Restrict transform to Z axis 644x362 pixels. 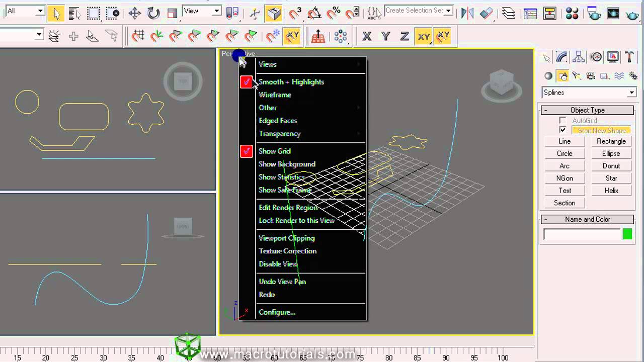pyautogui.click(x=404, y=36)
